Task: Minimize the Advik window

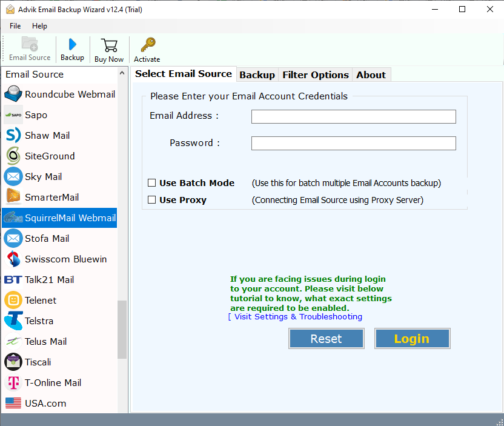Action: click(434, 9)
